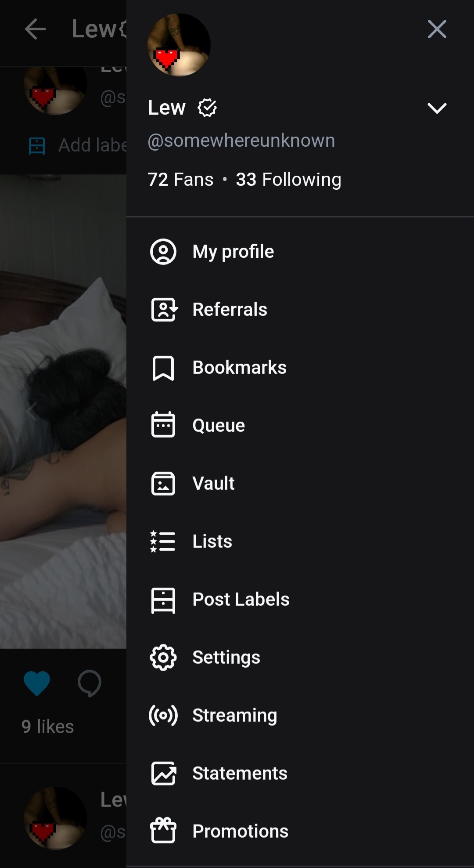Image resolution: width=474 pixels, height=868 pixels.
Task: Click the Bookmarks ribbon icon
Action: (x=163, y=368)
